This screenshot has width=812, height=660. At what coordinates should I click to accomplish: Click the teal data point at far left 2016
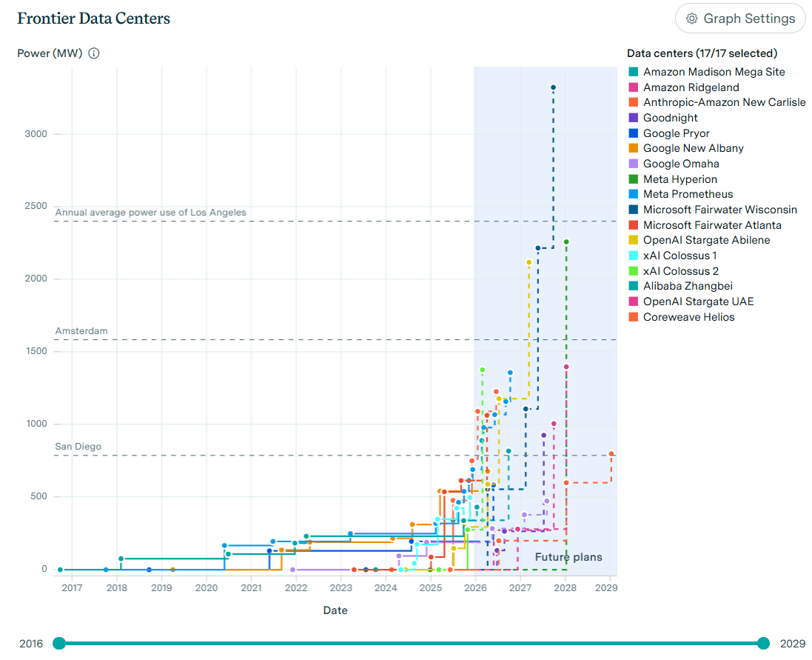point(60,570)
